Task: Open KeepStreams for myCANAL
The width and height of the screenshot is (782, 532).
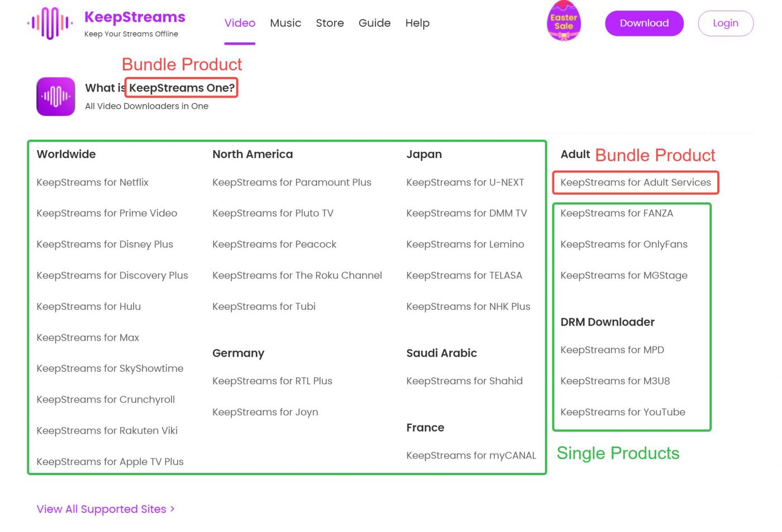Action: (x=470, y=455)
